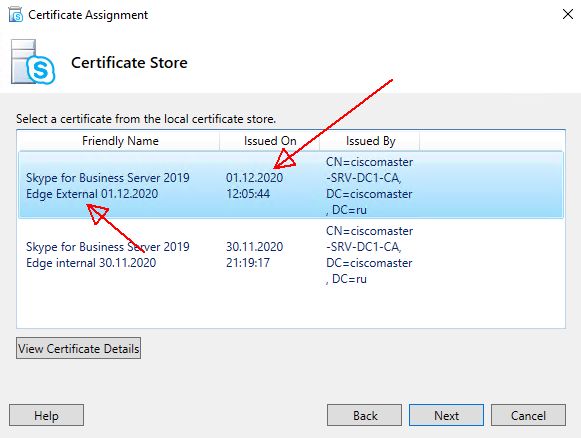Click the Help button
Screen dimensions: 581x438
pos(46,415)
